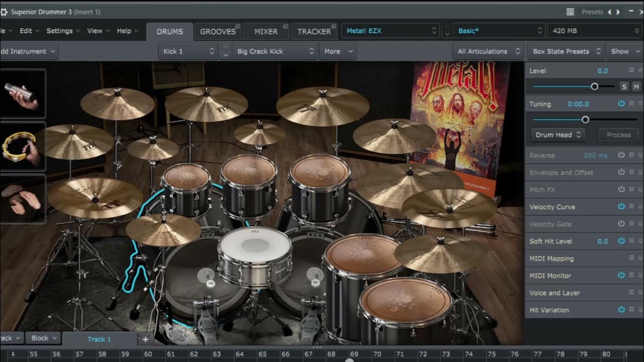Switch to the GROOVES tab
The height and width of the screenshot is (362, 644).
218,31
